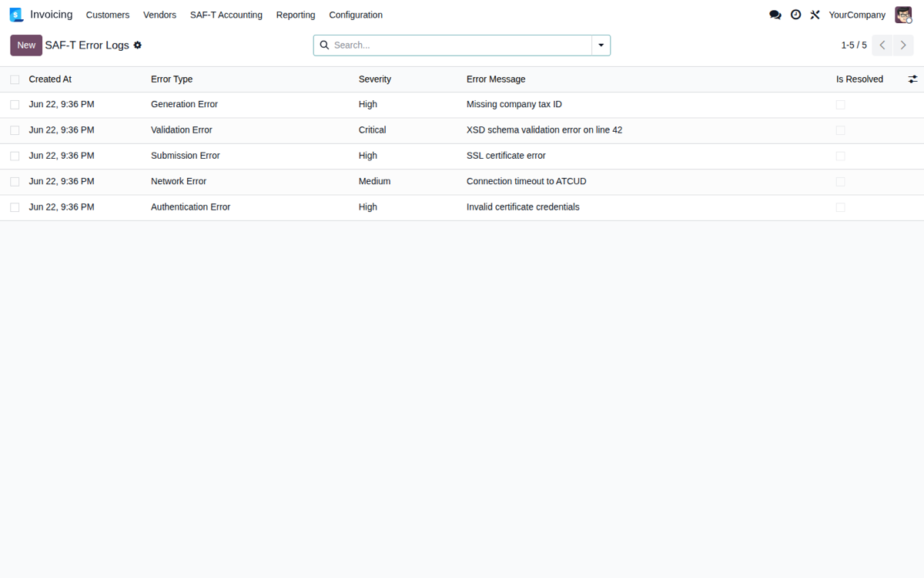Click XSD schema validation error on line 42

click(544, 130)
